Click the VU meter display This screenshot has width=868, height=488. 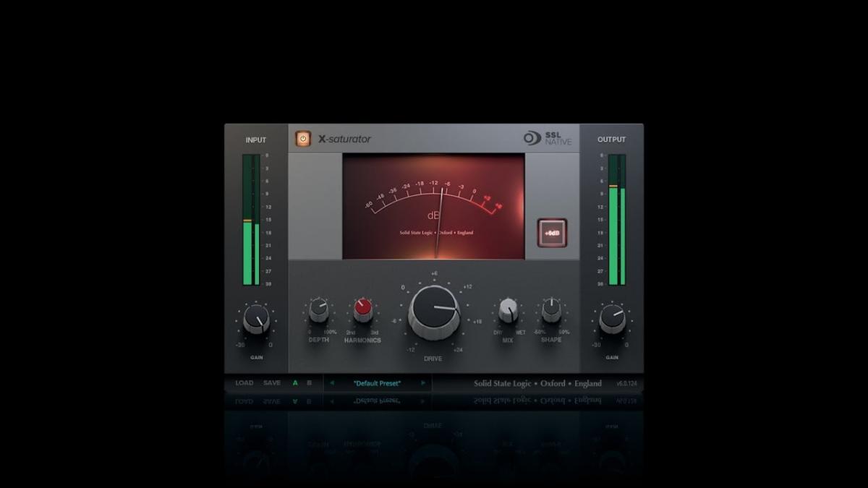(433, 206)
